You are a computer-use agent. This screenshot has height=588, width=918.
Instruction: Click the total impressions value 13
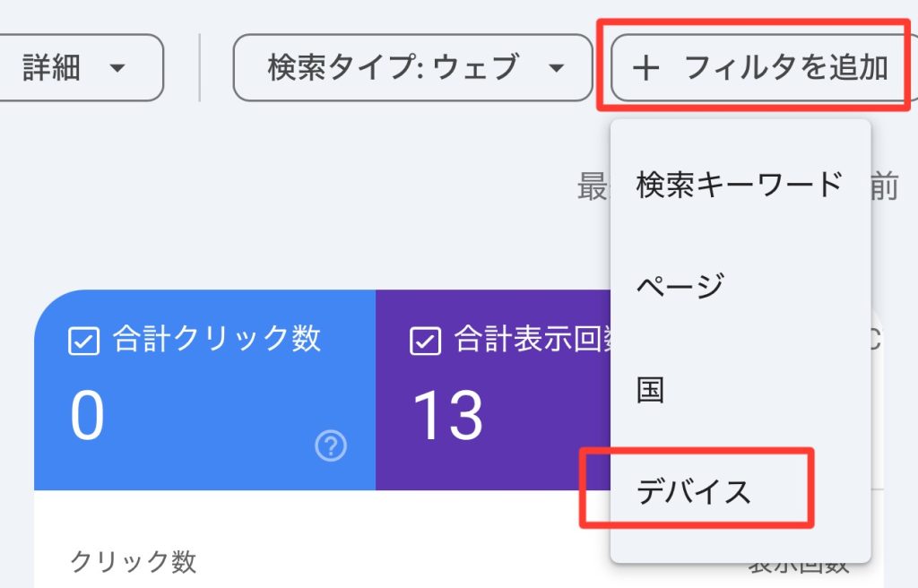(x=447, y=417)
